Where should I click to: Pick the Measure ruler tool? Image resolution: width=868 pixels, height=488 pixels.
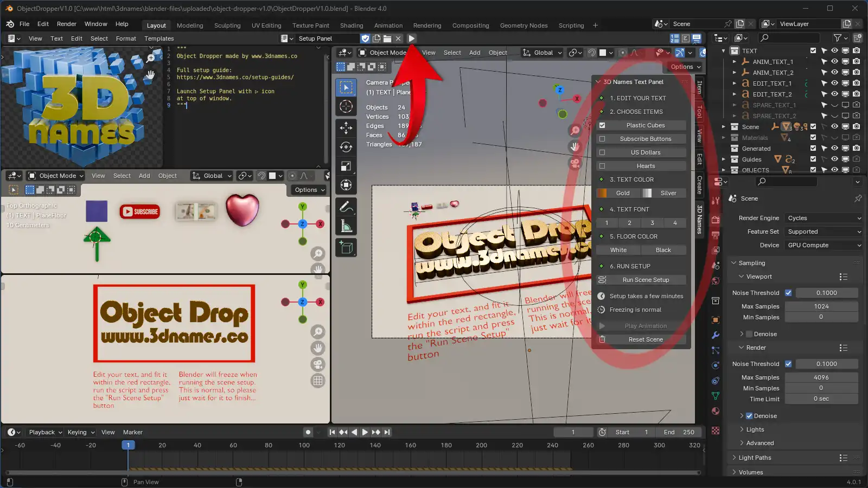pyautogui.click(x=346, y=226)
